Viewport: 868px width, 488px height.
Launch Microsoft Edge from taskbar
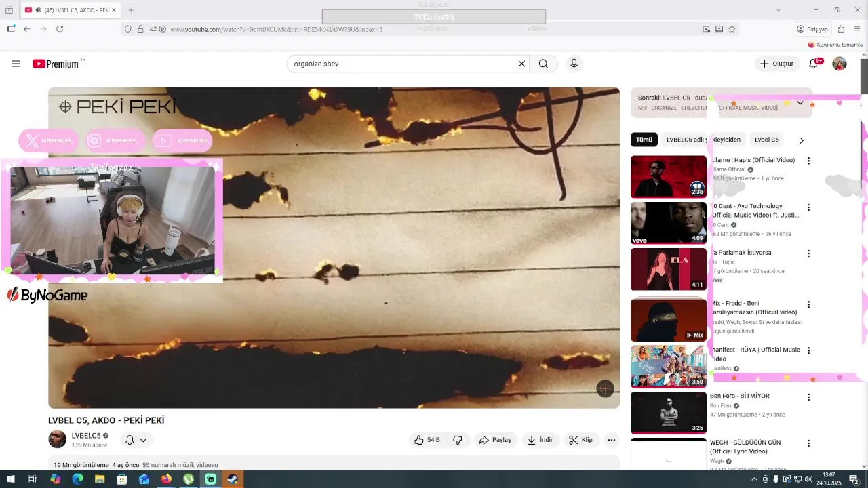[77, 479]
